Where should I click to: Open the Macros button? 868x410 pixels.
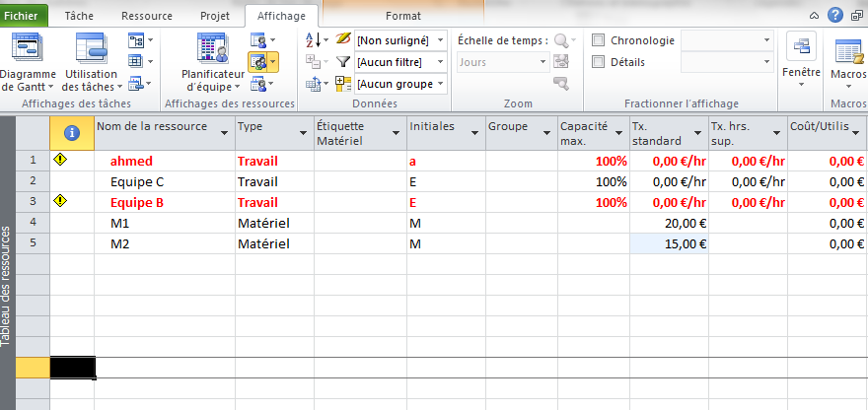pos(848,52)
